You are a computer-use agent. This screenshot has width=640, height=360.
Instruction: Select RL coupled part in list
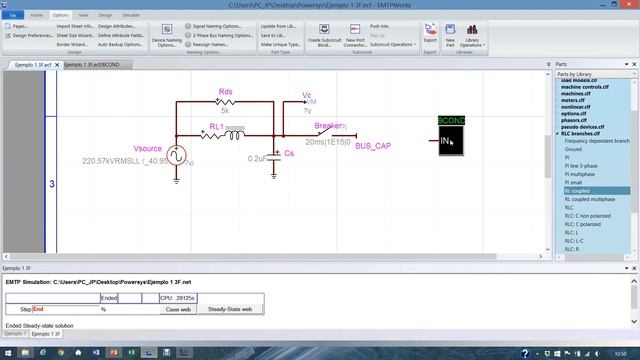click(x=597, y=191)
